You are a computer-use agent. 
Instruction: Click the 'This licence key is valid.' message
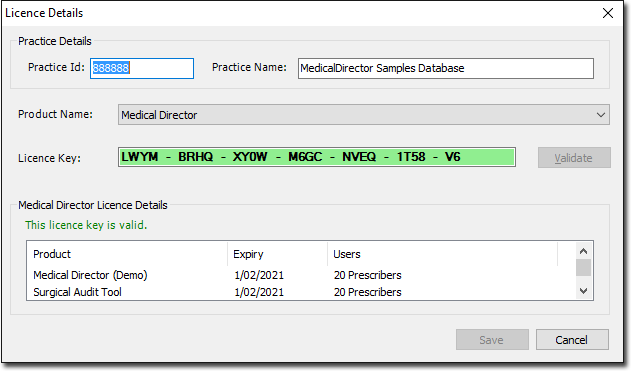[x=86, y=225]
